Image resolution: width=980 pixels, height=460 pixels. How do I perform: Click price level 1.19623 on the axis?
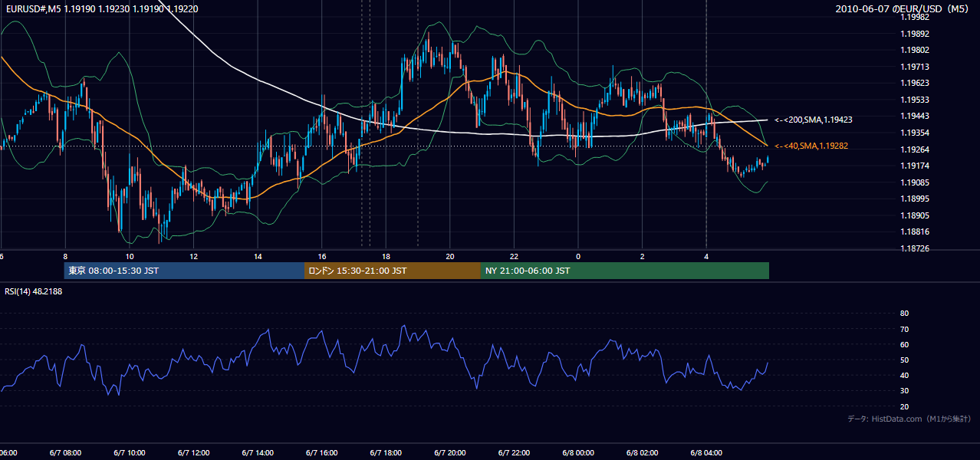point(914,83)
